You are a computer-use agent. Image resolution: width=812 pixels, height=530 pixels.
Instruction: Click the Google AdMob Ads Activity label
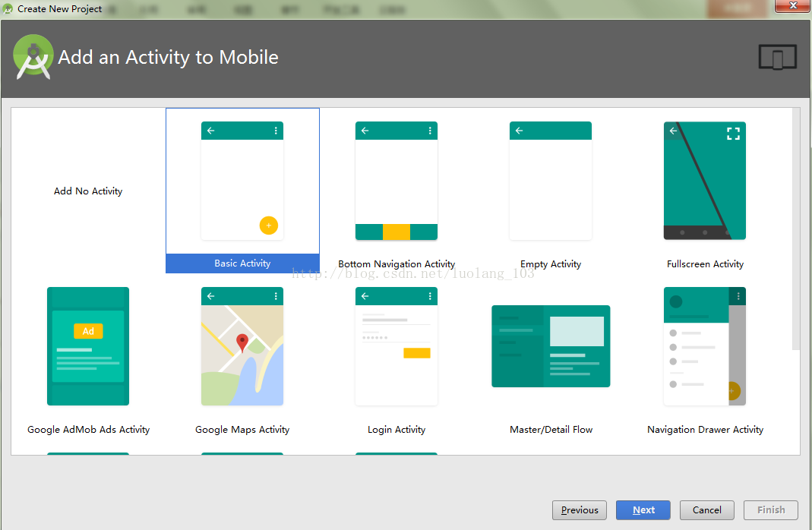pyautogui.click(x=89, y=430)
